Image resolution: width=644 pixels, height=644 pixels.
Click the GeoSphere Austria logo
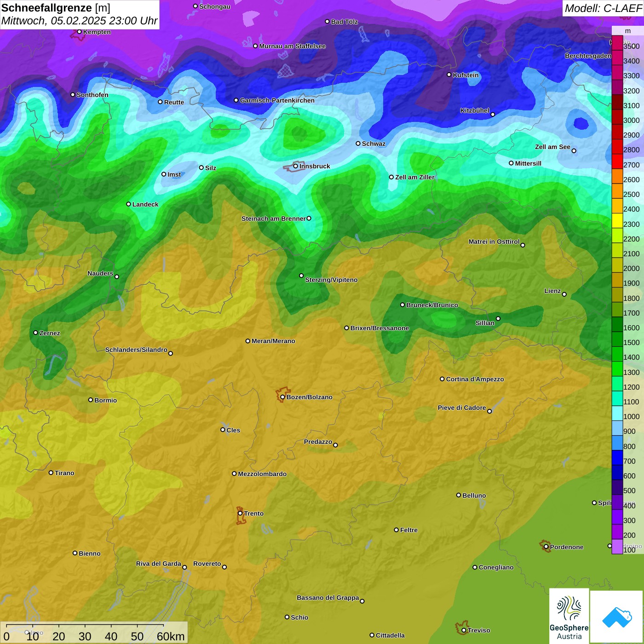[x=569, y=616]
